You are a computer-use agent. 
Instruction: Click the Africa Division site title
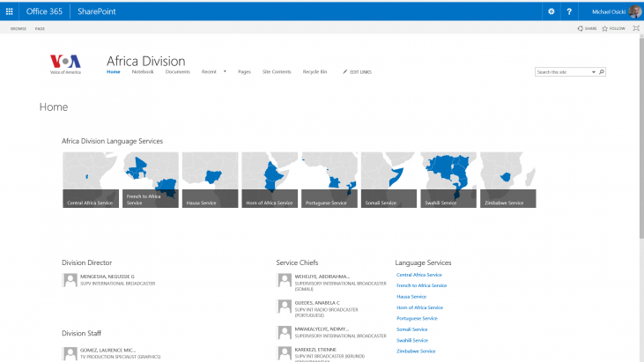pyautogui.click(x=146, y=61)
